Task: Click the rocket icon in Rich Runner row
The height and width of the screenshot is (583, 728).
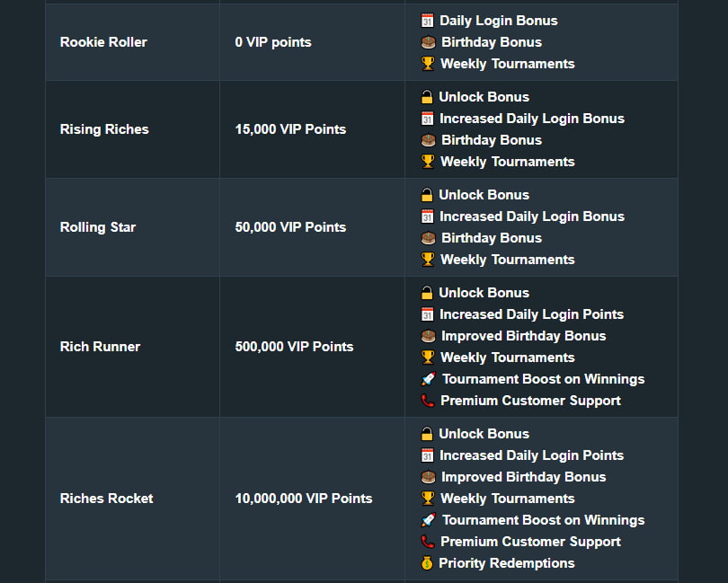Action: [428, 379]
